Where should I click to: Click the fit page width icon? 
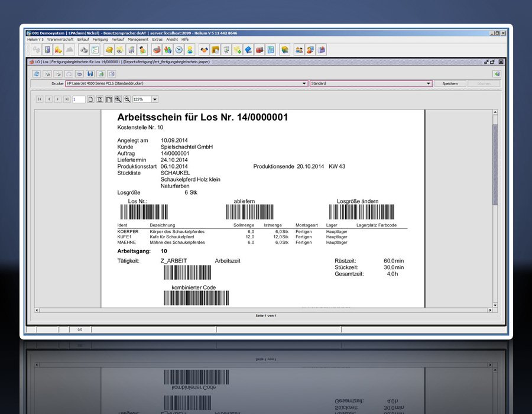(109, 99)
